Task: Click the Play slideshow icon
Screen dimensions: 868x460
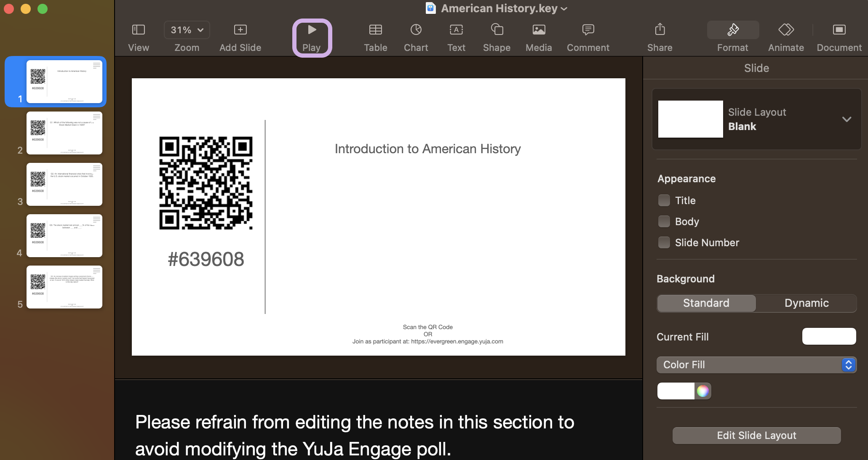Action: [312, 30]
